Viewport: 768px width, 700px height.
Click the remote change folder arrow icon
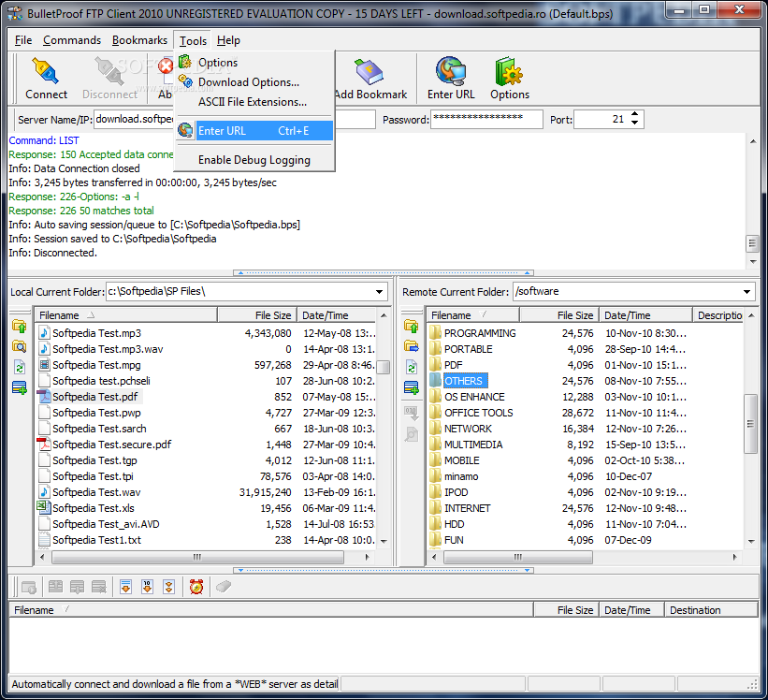412,346
